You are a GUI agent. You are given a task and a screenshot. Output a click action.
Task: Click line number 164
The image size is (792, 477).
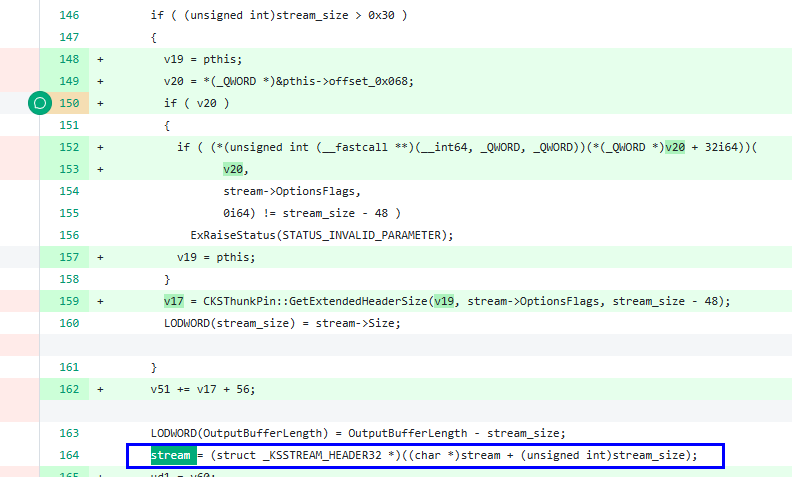[x=69, y=455]
